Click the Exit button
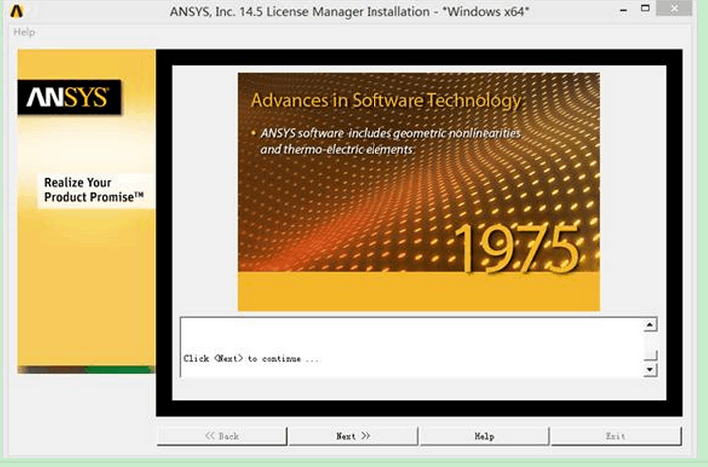This screenshot has width=708, height=467. (616, 436)
